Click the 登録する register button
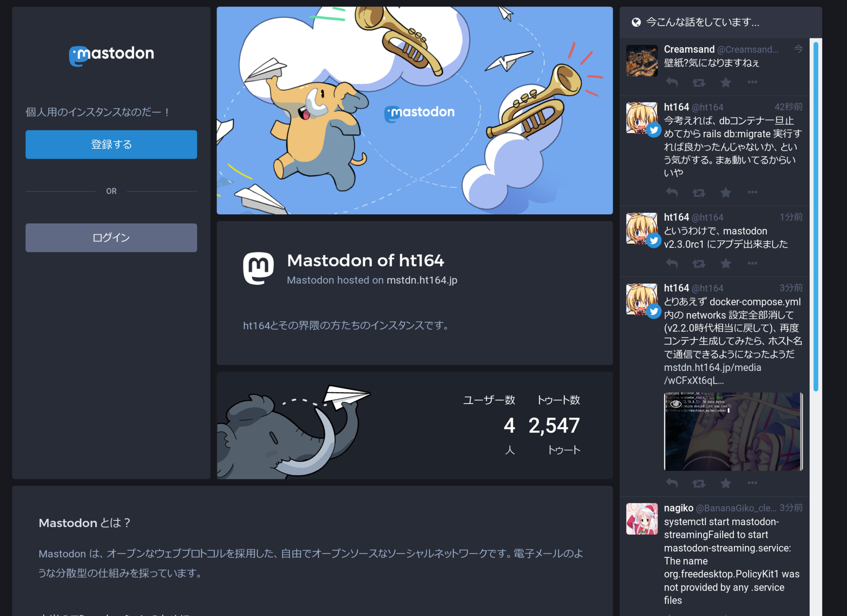 tap(111, 145)
